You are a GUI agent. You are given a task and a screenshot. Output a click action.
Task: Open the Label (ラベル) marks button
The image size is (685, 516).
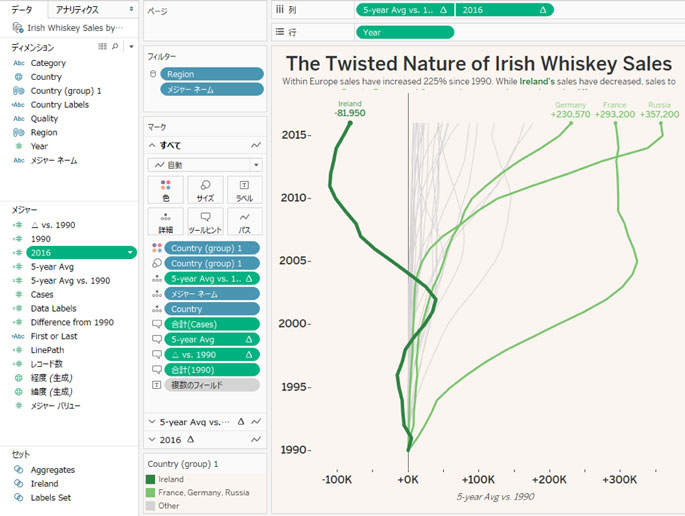245,191
